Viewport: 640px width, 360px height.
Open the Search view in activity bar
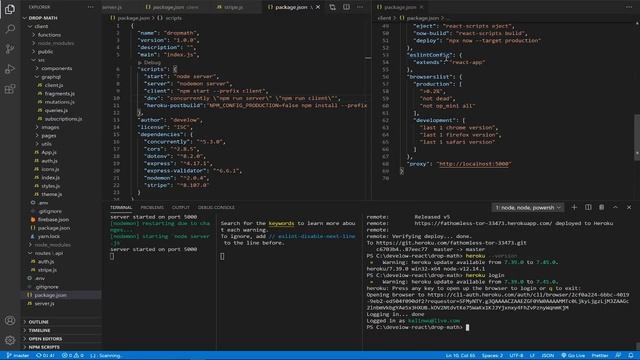(10, 29)
